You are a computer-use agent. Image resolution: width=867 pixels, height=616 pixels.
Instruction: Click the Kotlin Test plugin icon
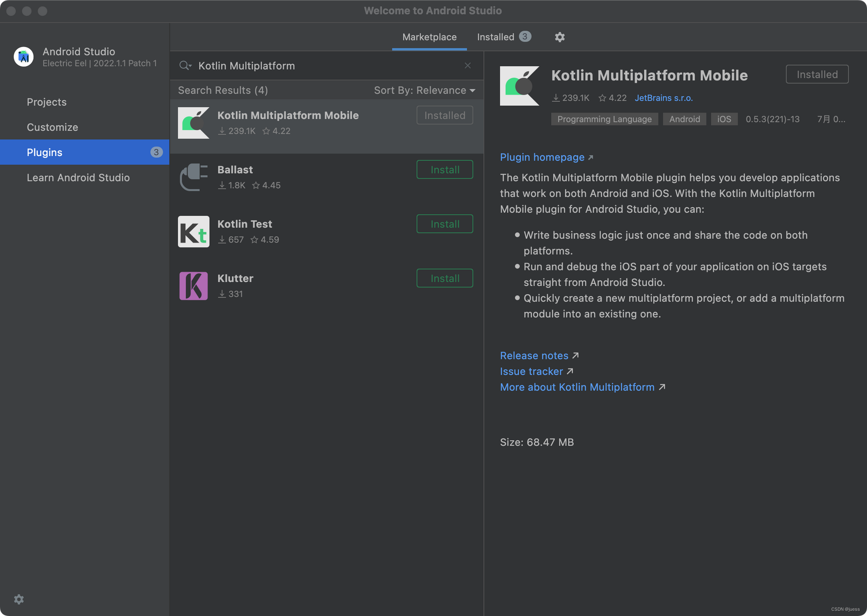[193, 231]
